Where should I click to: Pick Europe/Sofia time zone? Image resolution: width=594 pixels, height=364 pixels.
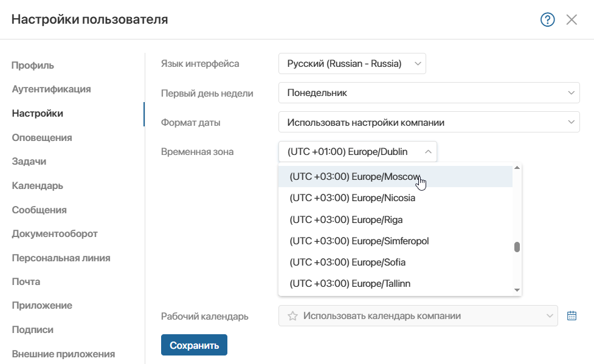395,262
